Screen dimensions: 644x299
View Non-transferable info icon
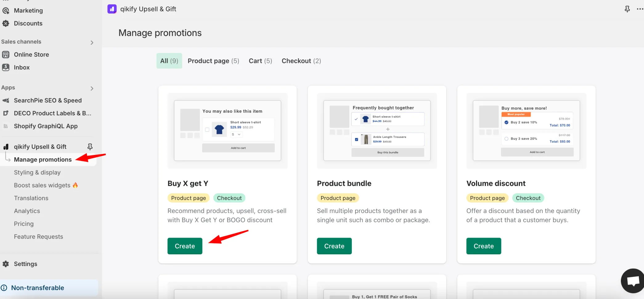(x=4, y=288)
